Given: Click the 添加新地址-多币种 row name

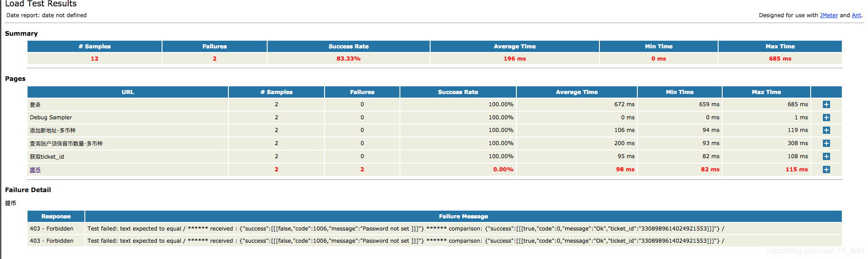Looking at the screenshot, I should [53, 131].
